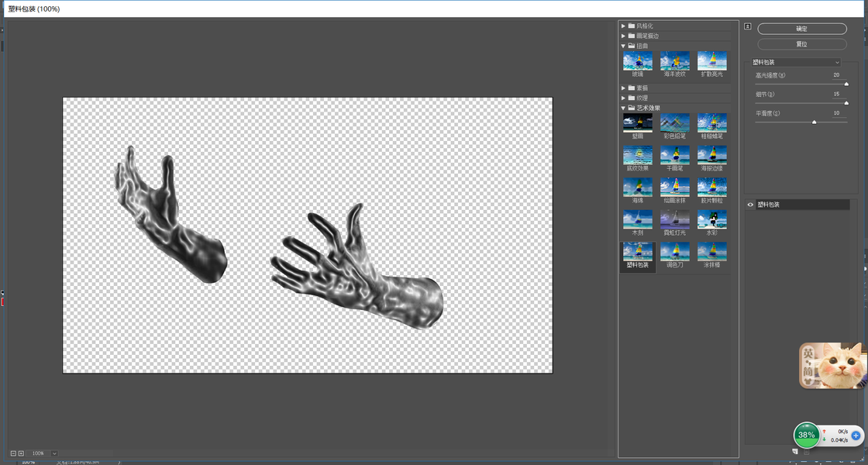Collapse the 扭曲 filter folder
Screen dimensions: 868x465
click(624, 46)
